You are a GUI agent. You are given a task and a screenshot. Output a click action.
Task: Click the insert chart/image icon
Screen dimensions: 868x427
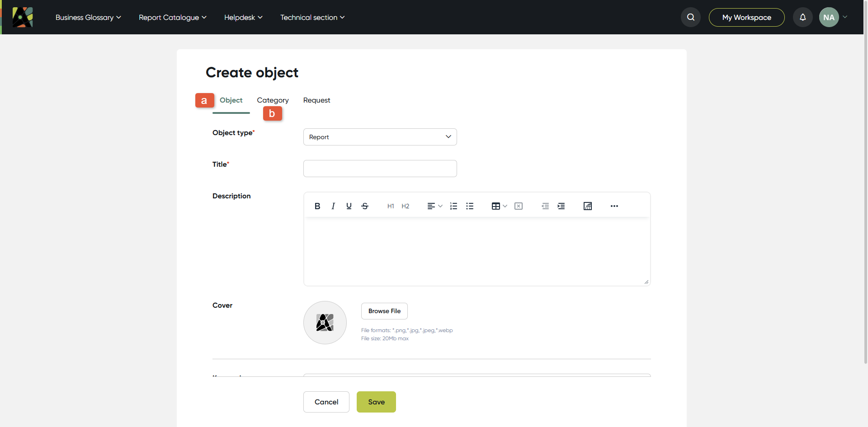click(x=588, y=206)
